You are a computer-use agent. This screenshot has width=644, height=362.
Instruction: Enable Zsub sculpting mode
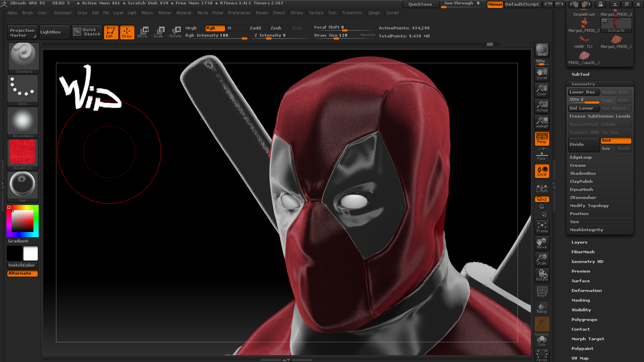(280, 28)
